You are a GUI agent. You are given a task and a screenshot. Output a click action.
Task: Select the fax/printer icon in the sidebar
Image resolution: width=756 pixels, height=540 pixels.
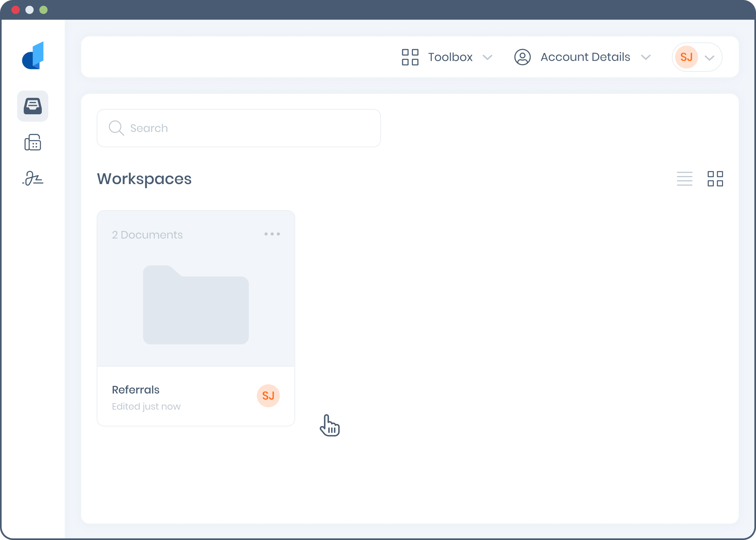click(x=33, y=142)
